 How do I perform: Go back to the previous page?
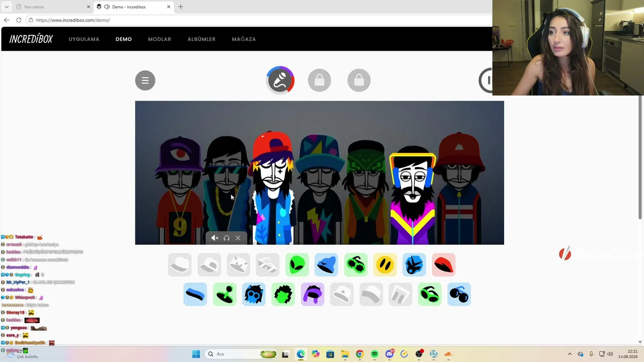click(x=7, y=20)
